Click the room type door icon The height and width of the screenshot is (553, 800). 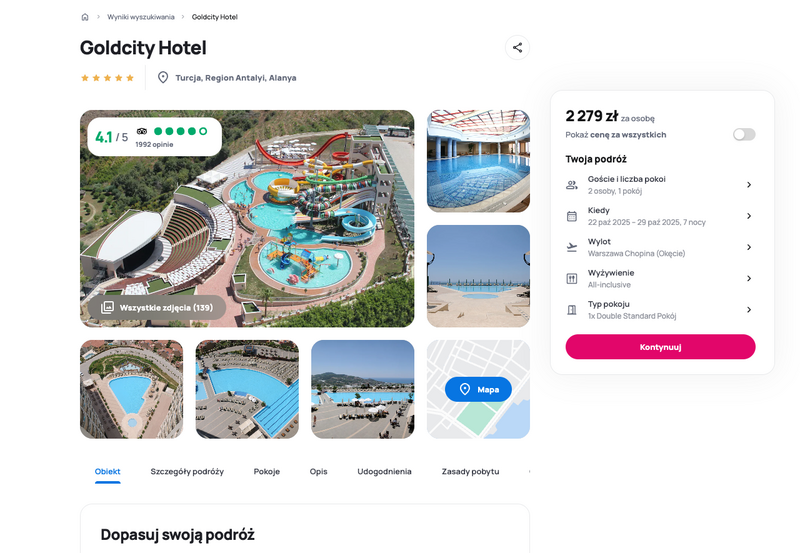pyautogui.click(x=572, y=310)
